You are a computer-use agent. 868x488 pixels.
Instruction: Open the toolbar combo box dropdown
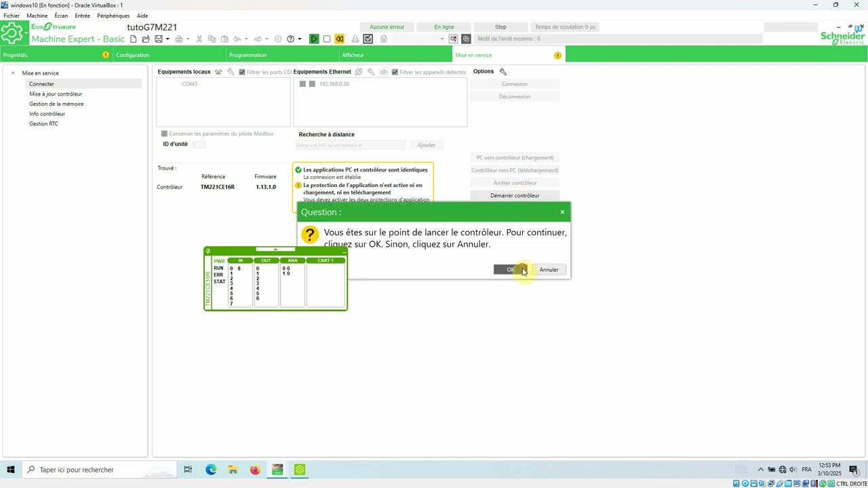442,39
